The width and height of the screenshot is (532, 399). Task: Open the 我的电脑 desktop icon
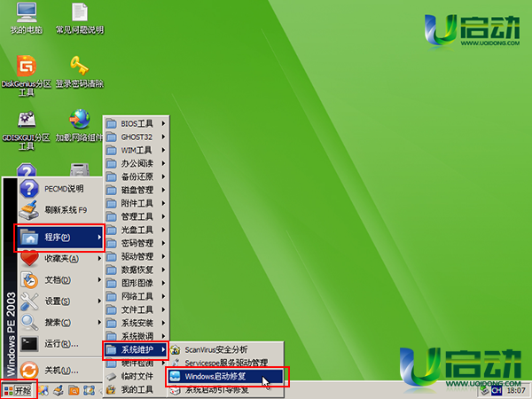point(27,19)
